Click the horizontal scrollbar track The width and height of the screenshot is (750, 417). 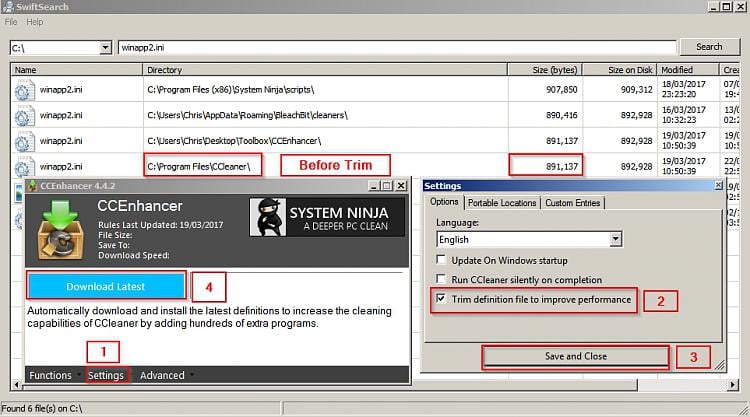(x=683, y=384)
